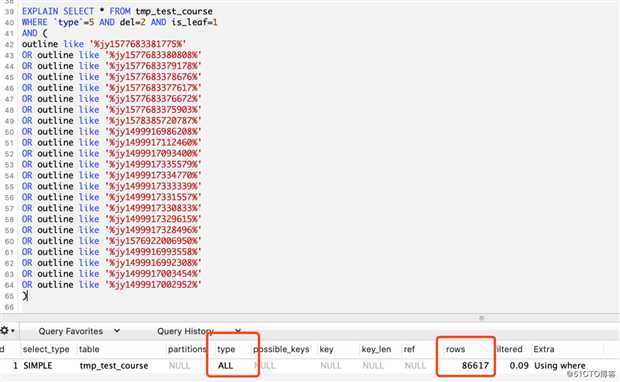The image size is (620, 382).
Task: Click the Extra column header
Action: (544, 349)
